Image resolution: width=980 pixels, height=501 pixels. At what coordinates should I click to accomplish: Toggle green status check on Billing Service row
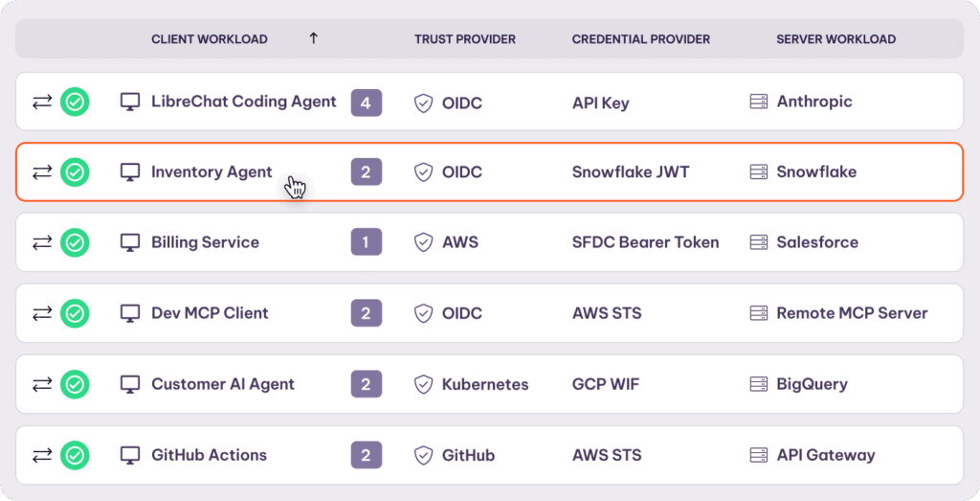click(75, 242)
